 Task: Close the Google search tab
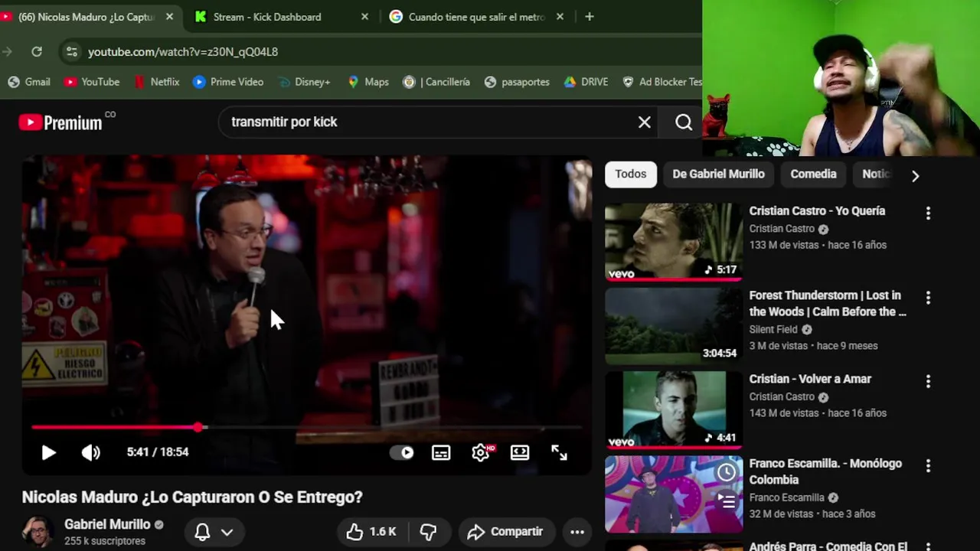click(560, 17)
